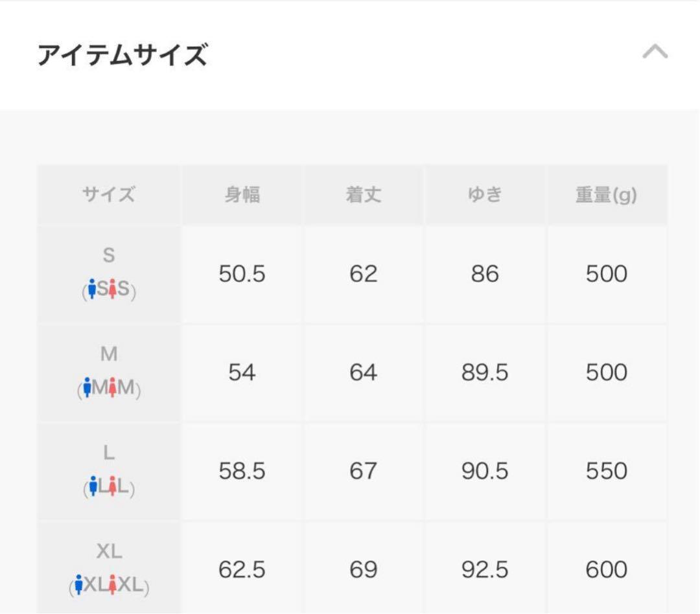700x614 pixels.
Task: Click the blue male icon in S row
Action: (92, 289)
